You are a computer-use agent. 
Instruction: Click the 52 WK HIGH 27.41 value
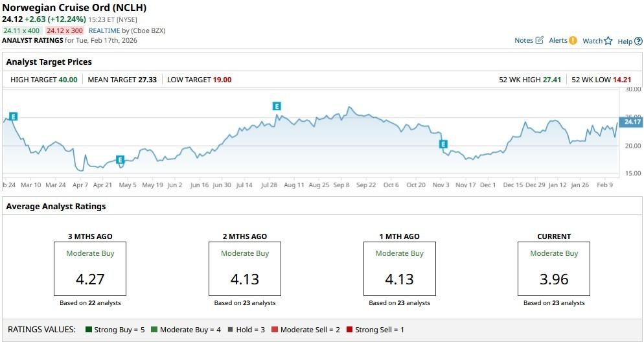click(552, 80)
